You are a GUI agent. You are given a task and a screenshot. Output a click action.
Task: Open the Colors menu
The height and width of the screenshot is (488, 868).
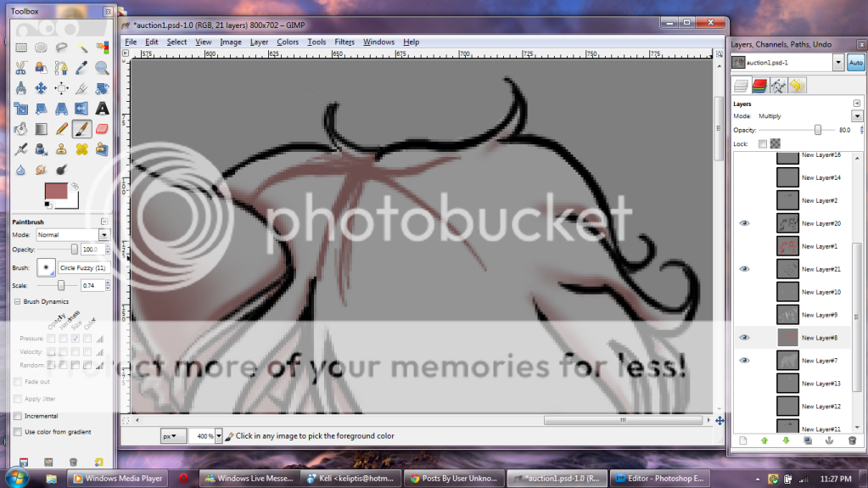tap(288, 42)
